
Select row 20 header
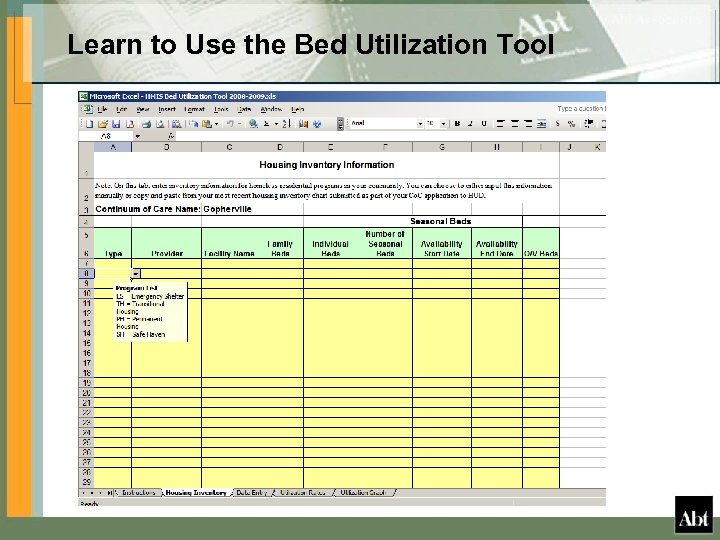[86, 393]
